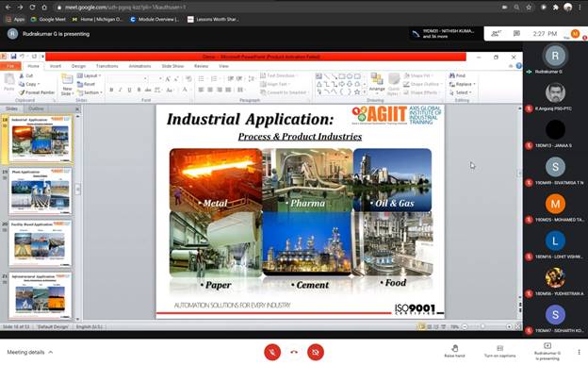Open PowerPoint Help icon
588x365 pixels.
(x=518, y=66)
